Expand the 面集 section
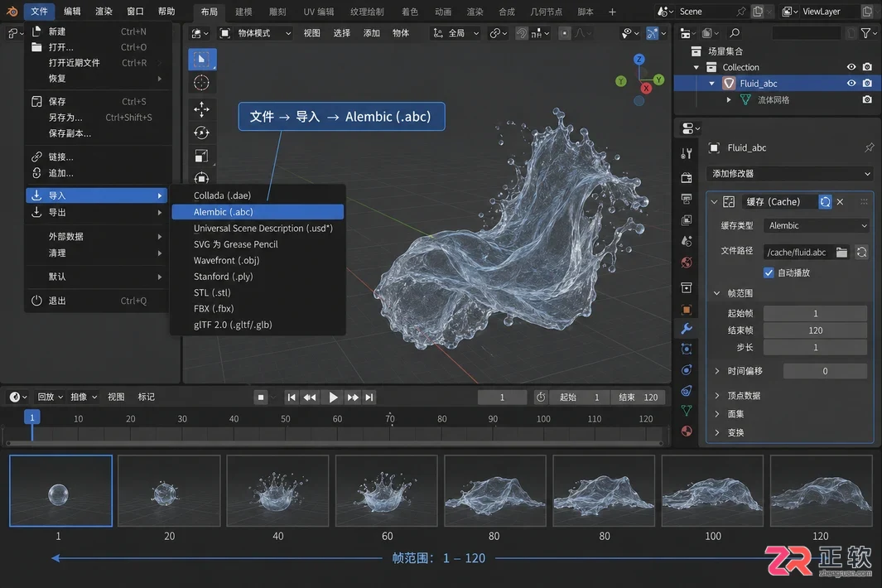 pos(717,414)
